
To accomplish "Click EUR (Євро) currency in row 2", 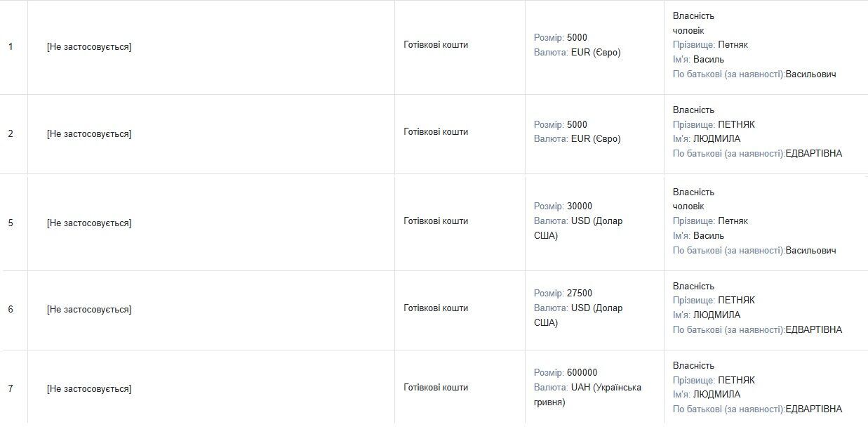I will (596, 139).
